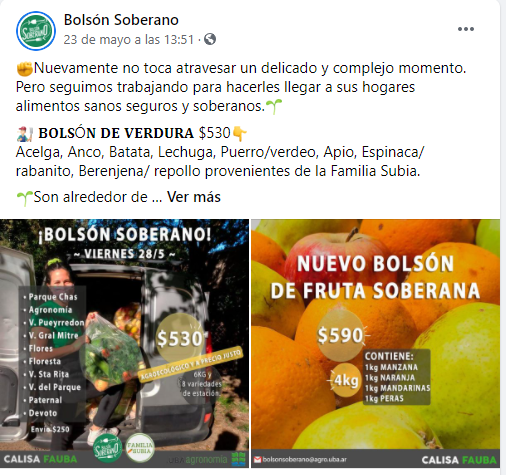Click the UBA agronomía logo on flyer
This screenshot has height=475, width=506.
(206, 459)
